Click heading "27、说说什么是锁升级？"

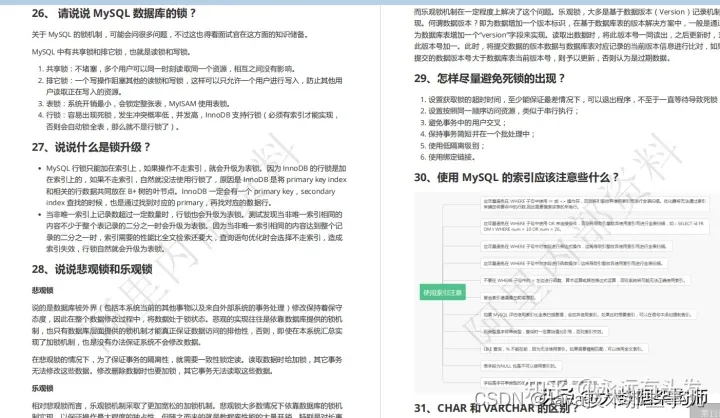click(91, 147)
